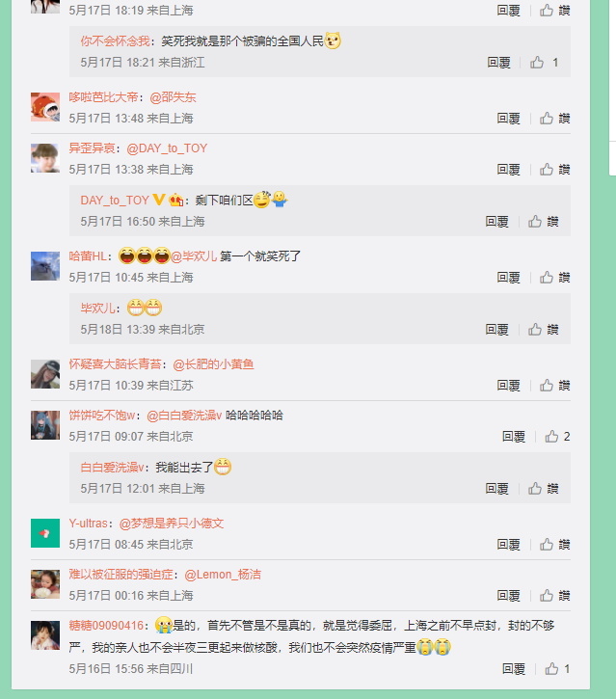Reply to 糖糖09090416's long comment

[514, 669]
